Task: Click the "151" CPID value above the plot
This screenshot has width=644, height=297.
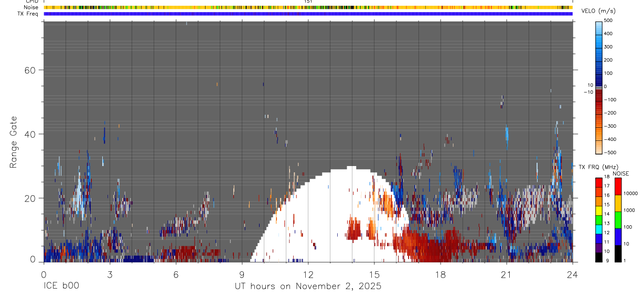Action: click(x=308, y=2)
